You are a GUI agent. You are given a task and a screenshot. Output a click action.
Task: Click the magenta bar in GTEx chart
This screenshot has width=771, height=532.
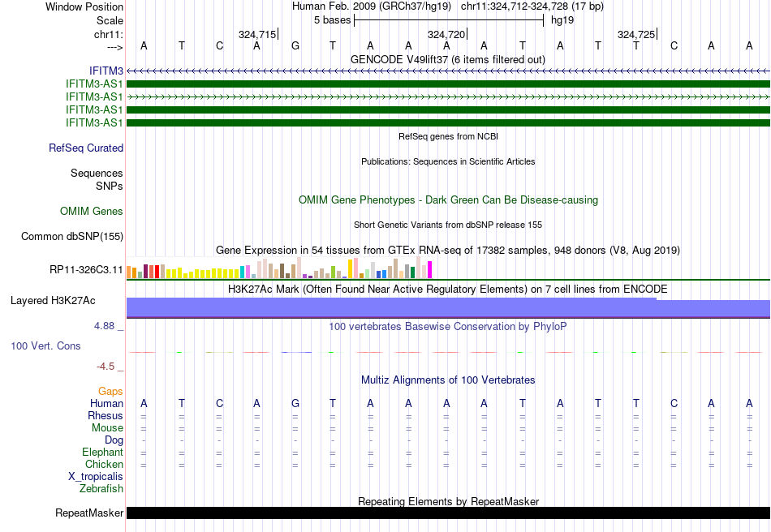click(430, 270)
